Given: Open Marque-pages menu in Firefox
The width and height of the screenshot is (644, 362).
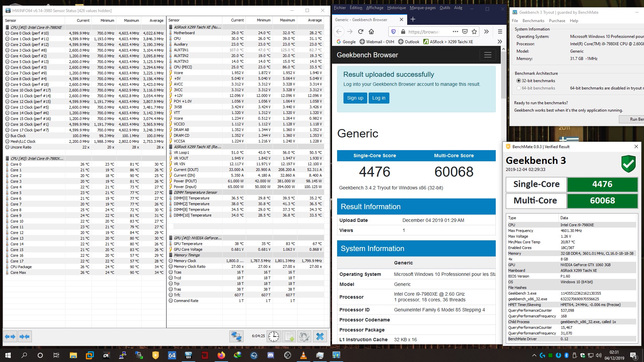Looking at the screenshot, I should (x=423, y=8).
